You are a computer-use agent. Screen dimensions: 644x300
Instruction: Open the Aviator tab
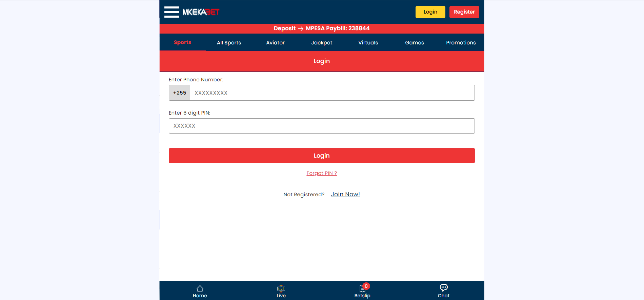click(x=275, y=43)
